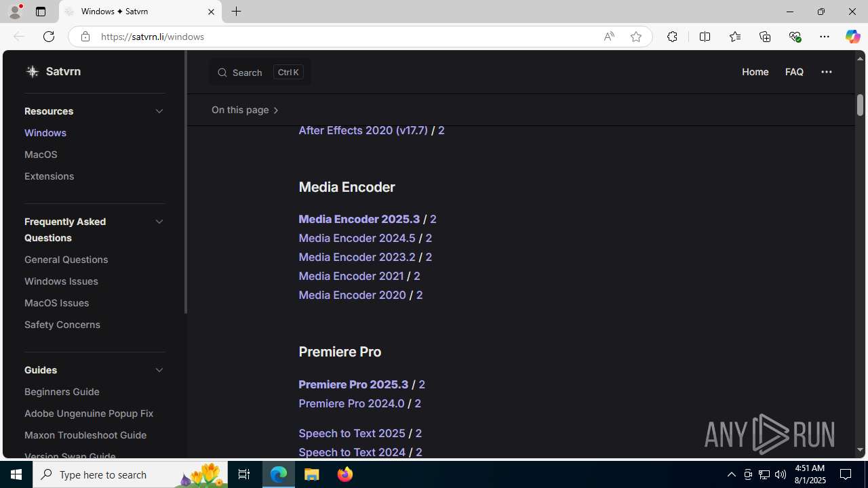Open tab actions menu icon
868x488 pixels.
tap(41, 12)
